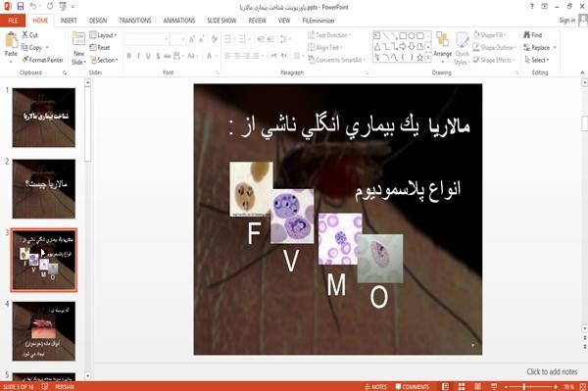Viewport: 588px width, 391px height.
Task: Toggle Bold formatting
Action: 129,56
